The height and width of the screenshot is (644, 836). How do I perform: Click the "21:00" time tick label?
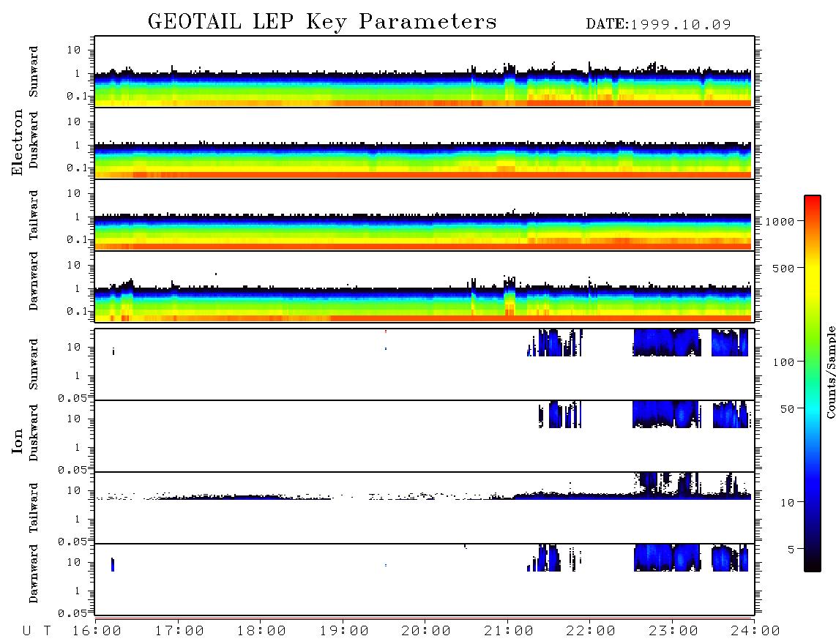coord(509,632)
